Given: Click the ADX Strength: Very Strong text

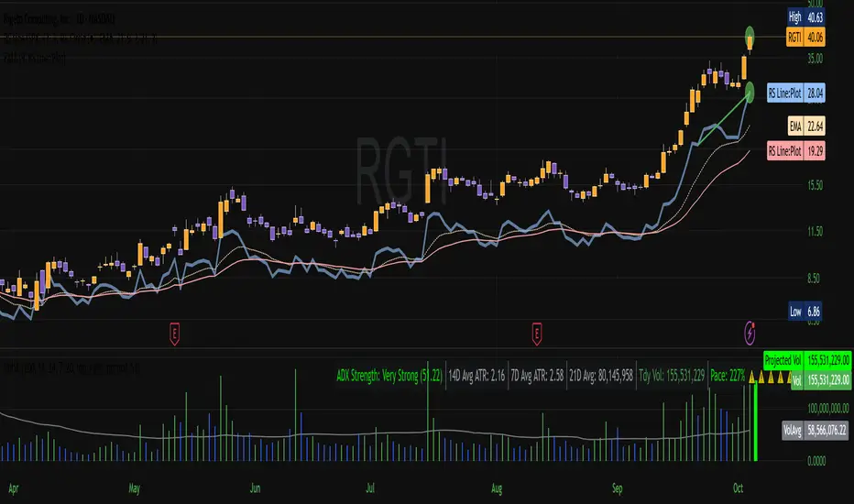Looking at the screenshot, I should [389, 376].
